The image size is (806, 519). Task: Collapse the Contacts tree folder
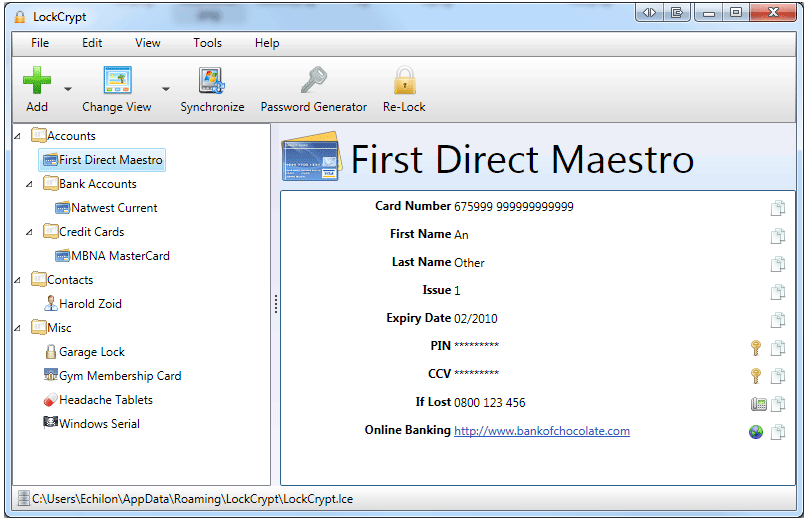coord(17,280)
